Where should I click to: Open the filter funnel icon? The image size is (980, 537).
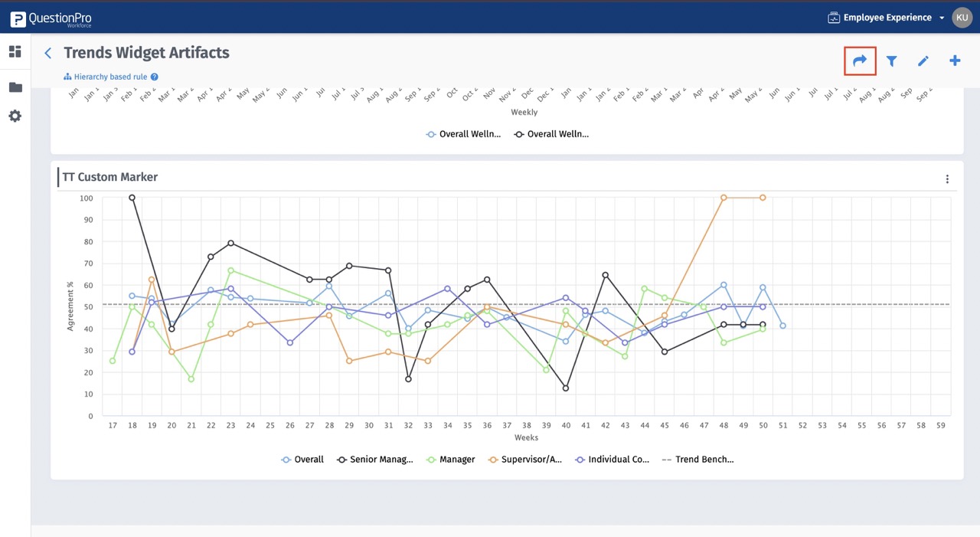[x=892, y=61]
